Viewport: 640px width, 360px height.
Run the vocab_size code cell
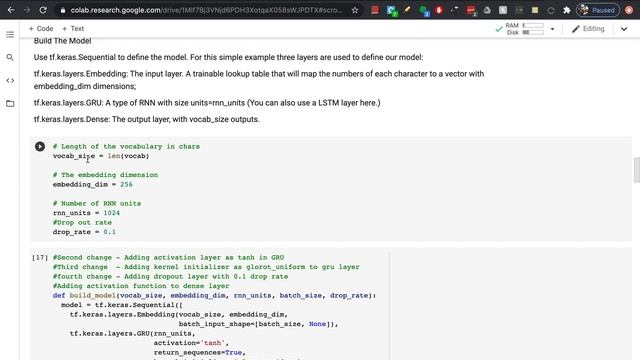[40, 146]
